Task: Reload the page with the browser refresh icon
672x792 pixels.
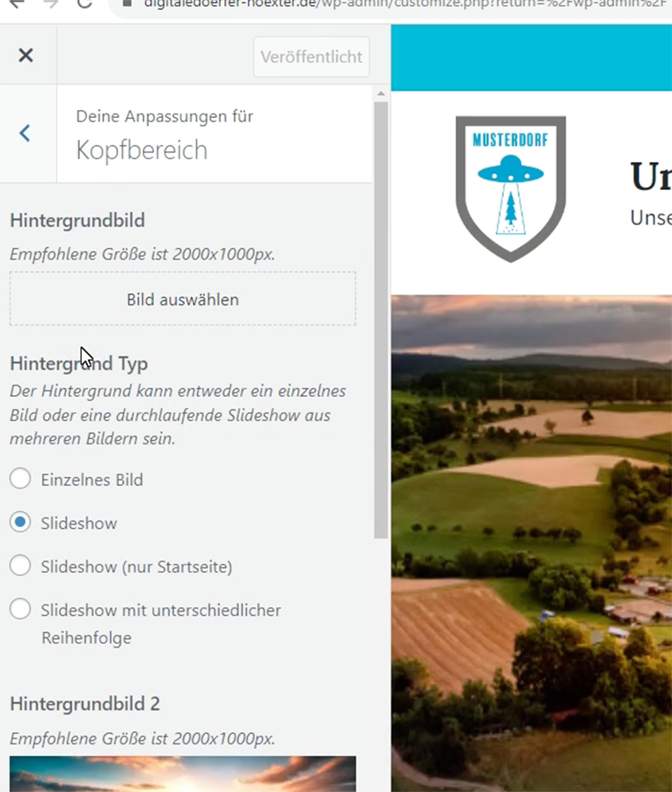Action: click(84, 4)
